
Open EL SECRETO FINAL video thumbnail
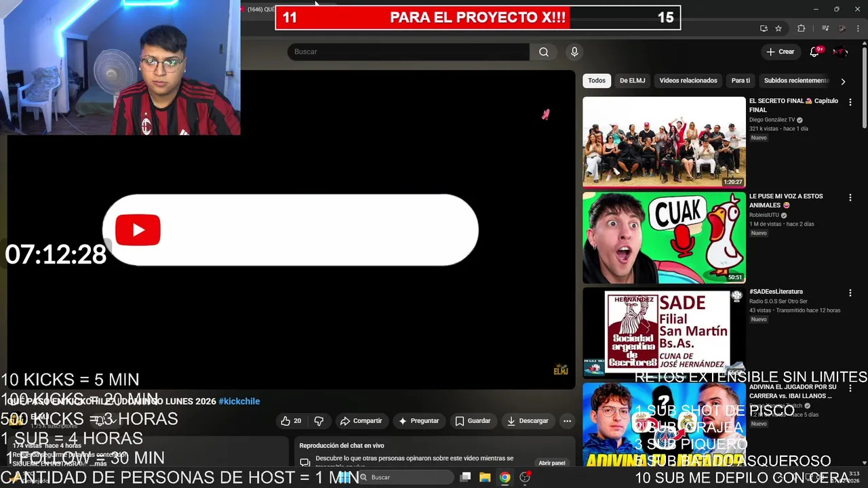(664, 142)
